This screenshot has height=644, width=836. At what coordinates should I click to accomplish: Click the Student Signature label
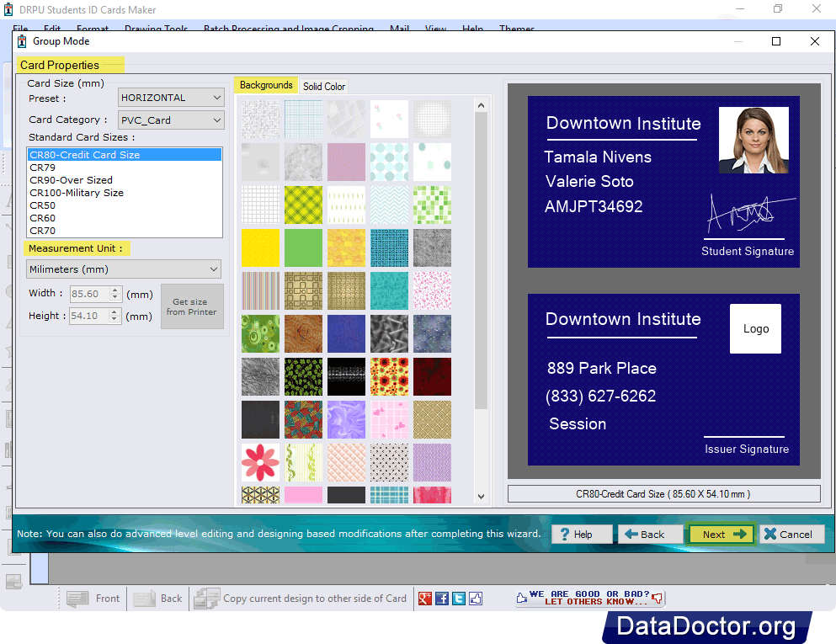(x=748, y=251)
